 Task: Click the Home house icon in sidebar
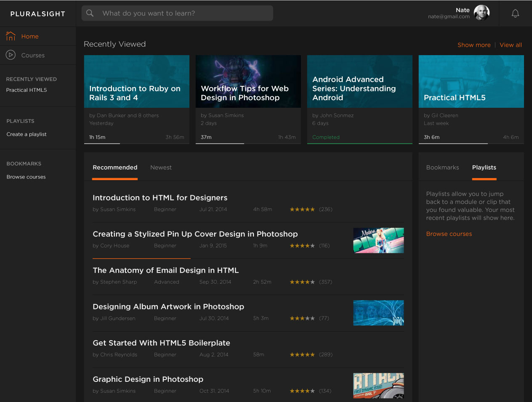(11, 36)
